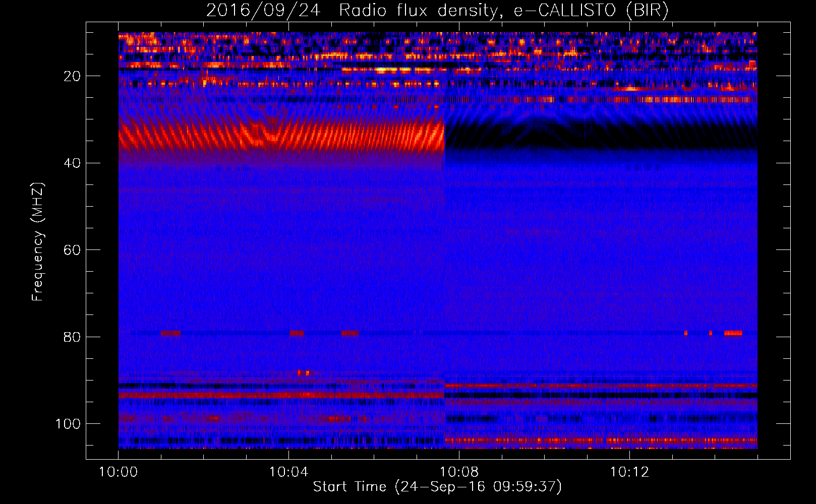Click the '60' frequency tick label

[x=72, y=250]
